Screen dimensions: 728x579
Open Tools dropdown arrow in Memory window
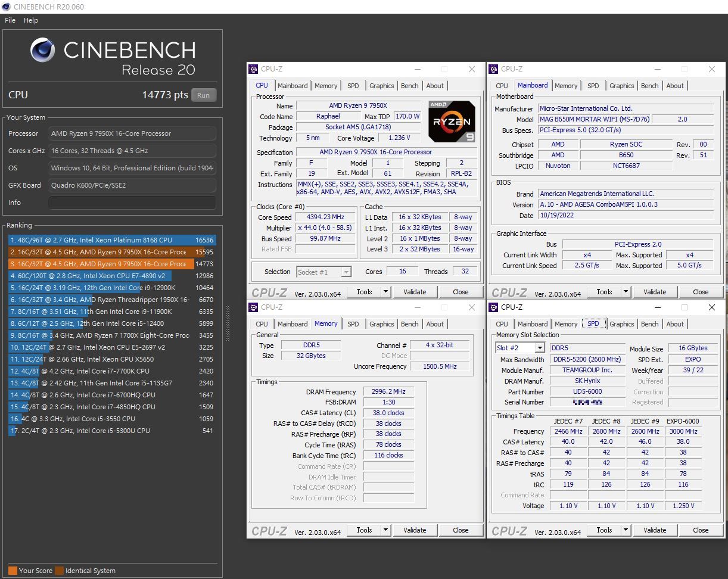[386, 530]
